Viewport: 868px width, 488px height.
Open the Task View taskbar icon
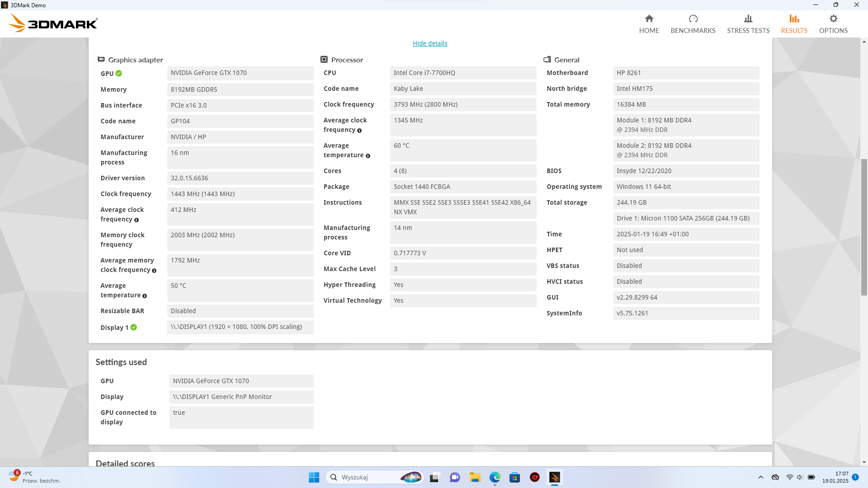pos(434,477)
